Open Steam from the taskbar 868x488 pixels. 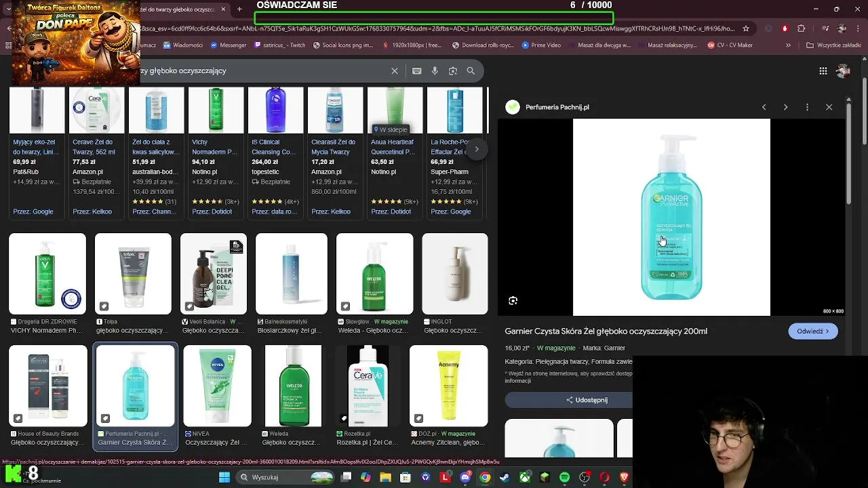click(x=505, y=477)
